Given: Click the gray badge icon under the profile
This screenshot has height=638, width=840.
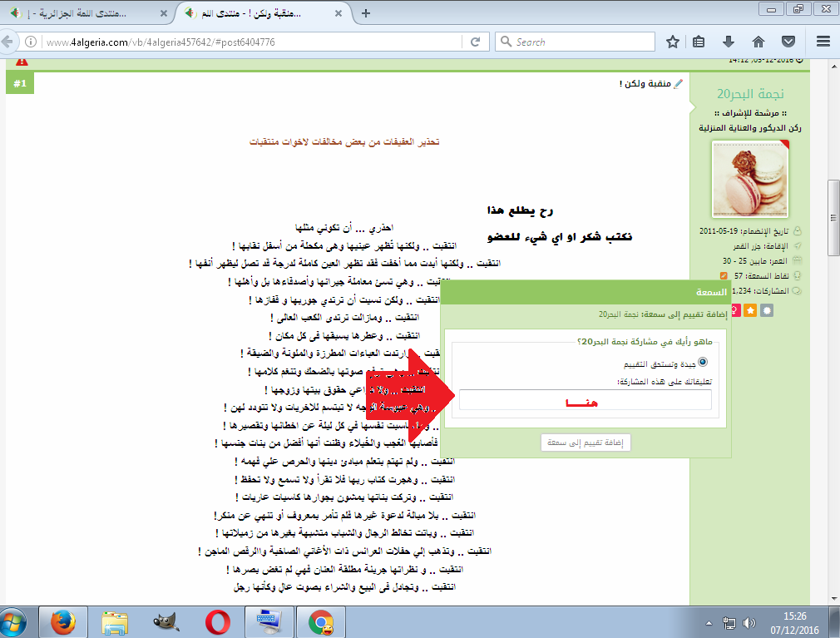Looking at the screenshot, I should tap(767, 310).
